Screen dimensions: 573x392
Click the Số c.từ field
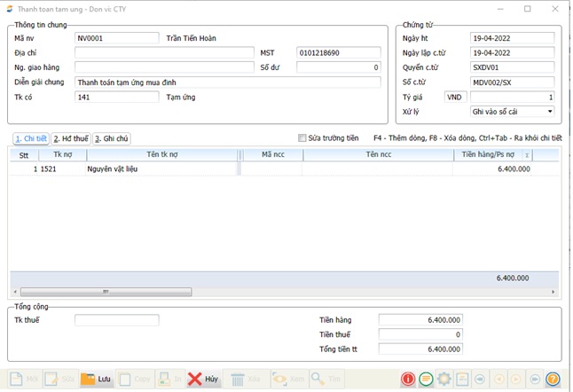(x=512, y=82)
